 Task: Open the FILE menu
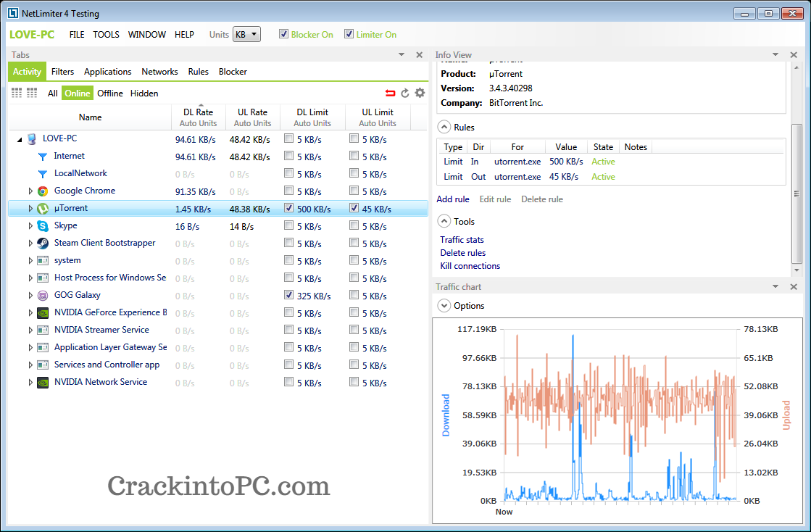point(77,35)
